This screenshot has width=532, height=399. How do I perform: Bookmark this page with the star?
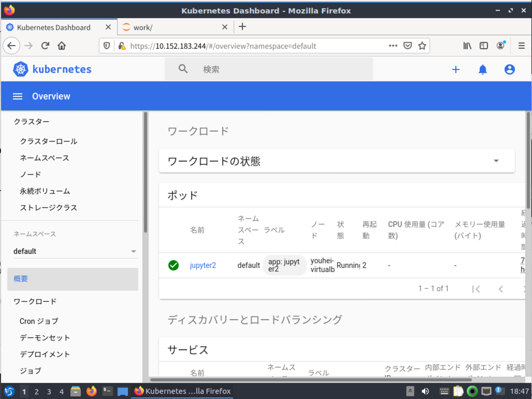[422, 46]
